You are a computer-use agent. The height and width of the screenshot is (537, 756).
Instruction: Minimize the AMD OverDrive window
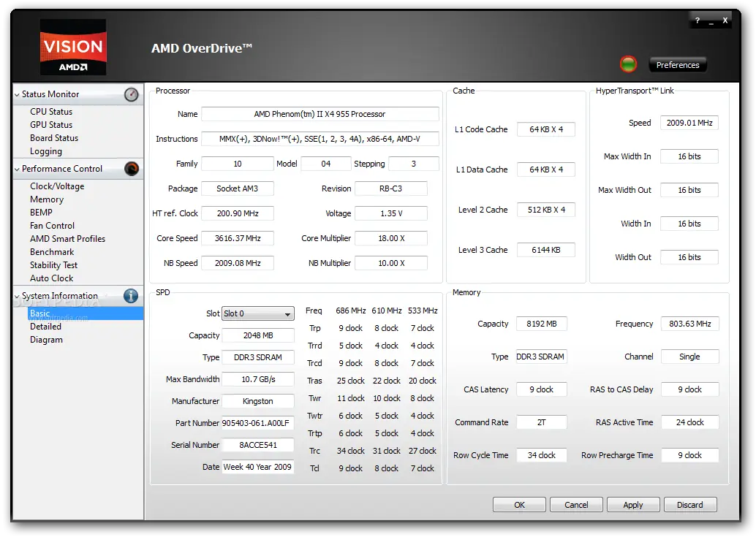(711, 21)
